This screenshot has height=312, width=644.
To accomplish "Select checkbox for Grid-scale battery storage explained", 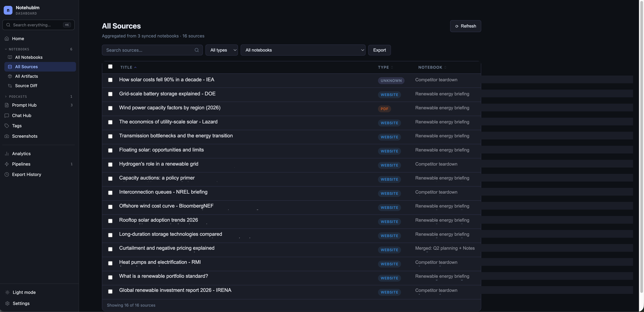I will point(110,94).
